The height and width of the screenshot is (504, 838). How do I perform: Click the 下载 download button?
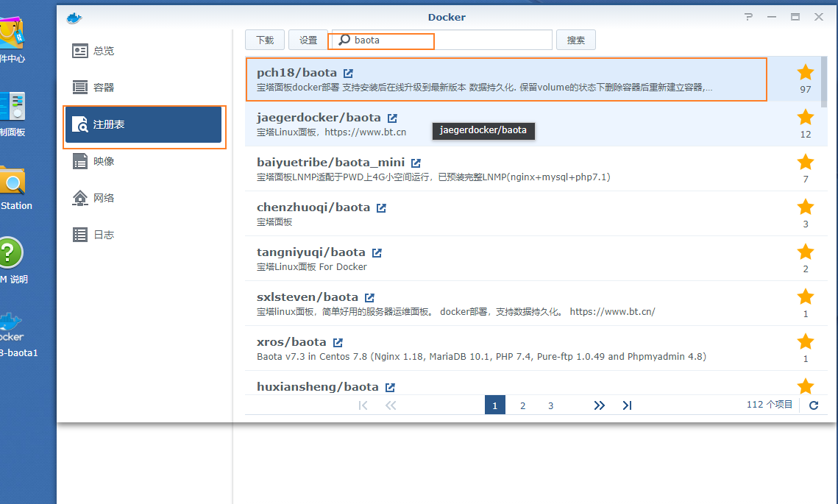coord(265,40)
